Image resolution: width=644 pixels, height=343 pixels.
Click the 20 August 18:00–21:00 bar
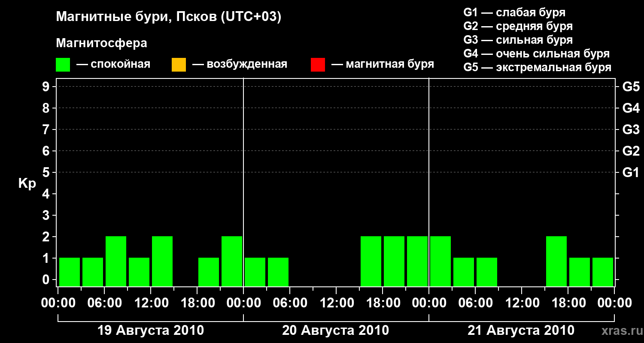point(394,261)
